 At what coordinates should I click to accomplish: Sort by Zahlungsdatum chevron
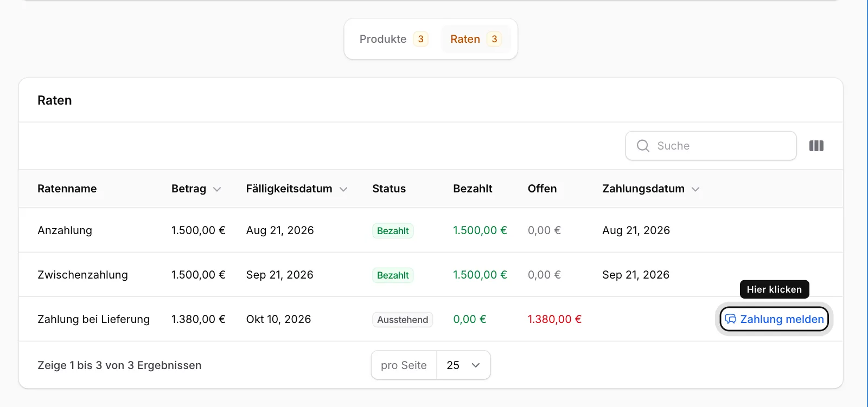coord(695,189)
